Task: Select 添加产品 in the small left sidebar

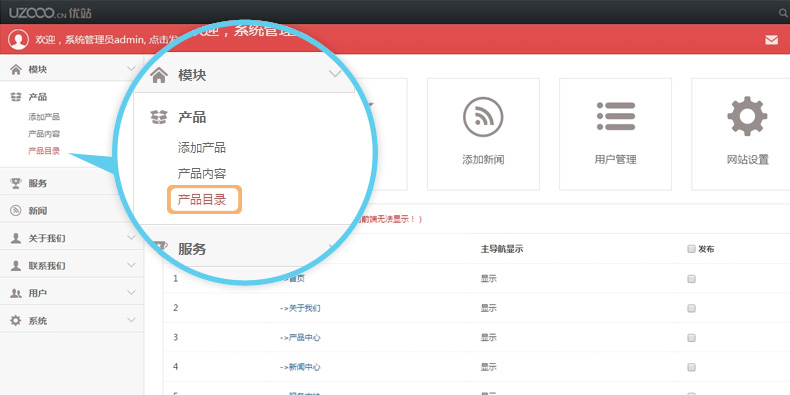Action: 44,117
